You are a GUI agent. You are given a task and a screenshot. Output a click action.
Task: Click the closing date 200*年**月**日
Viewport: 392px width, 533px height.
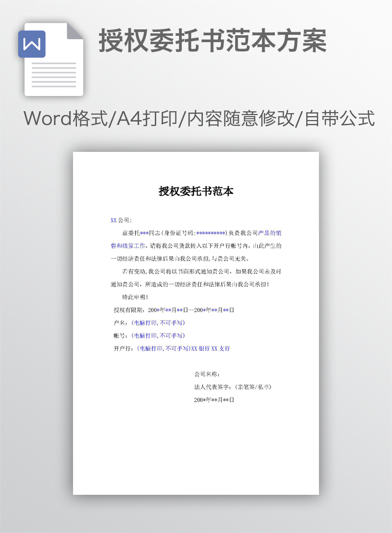[214, 400]
